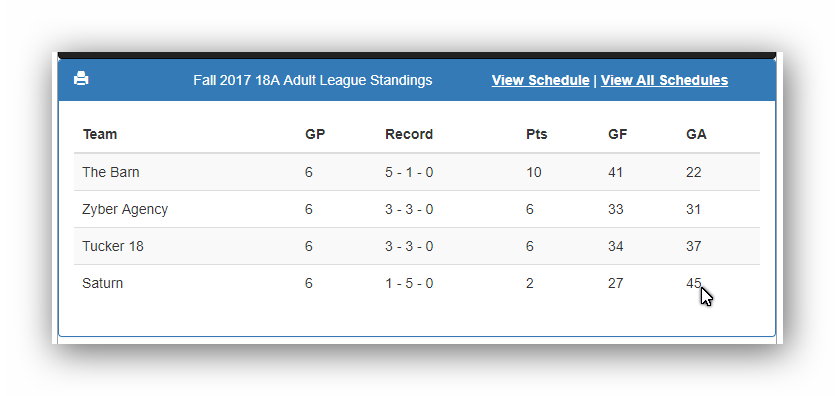Select the Zyber Agency team name
Screen dimensions: 835x396
(x=125, y=210)
